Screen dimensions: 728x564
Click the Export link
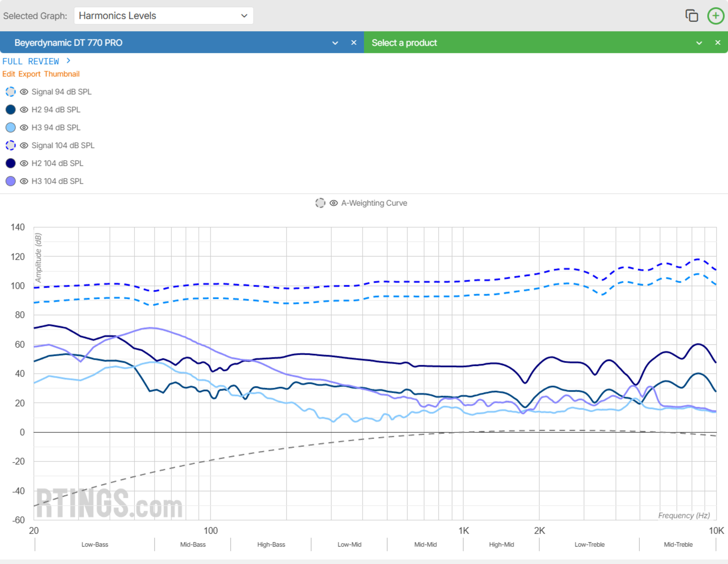29,74
